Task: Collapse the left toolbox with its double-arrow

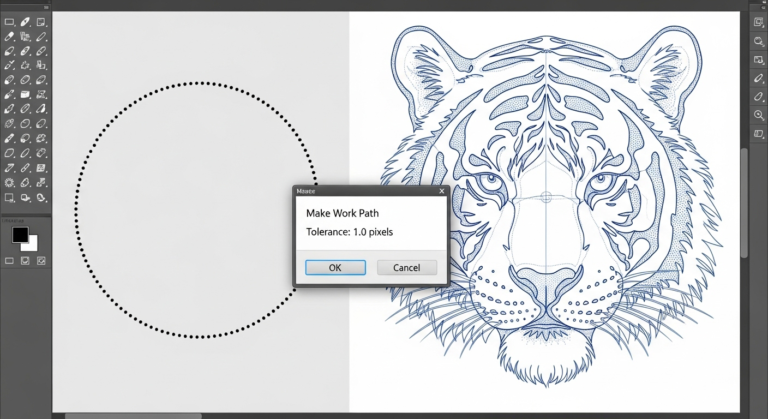Action: 46,7
